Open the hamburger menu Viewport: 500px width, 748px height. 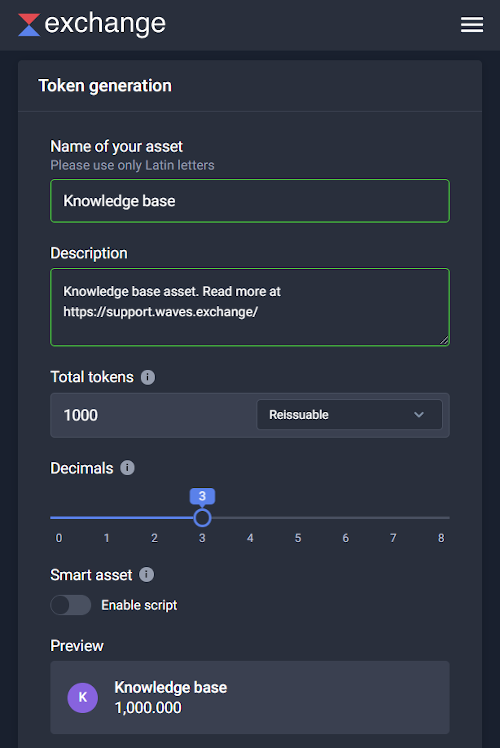coord(472,25)
